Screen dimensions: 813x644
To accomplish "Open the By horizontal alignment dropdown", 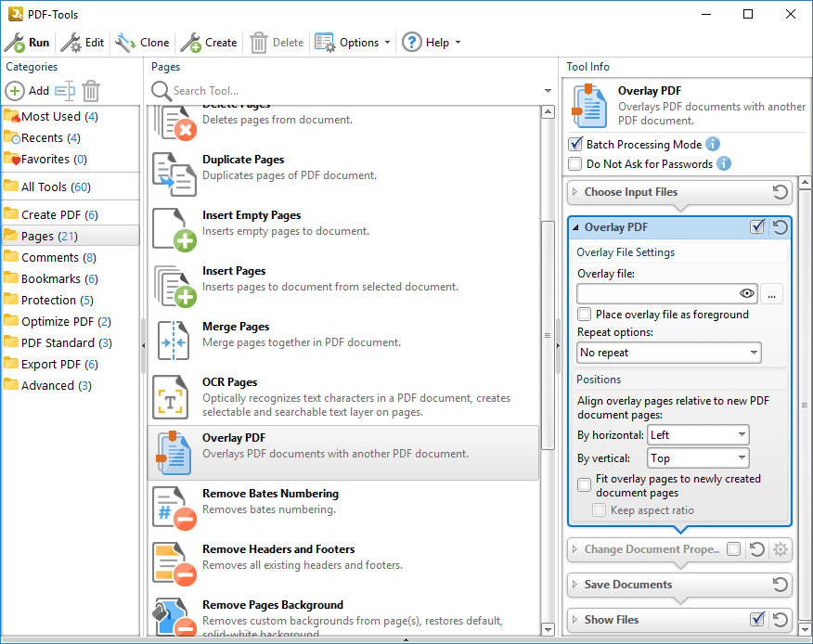I will (698, 435).
